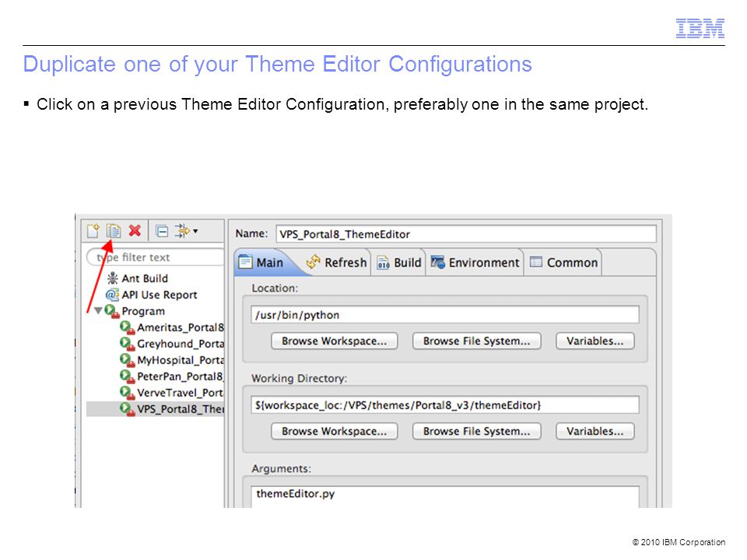Screen dimensions: 747x560
Task: Select the VPS_Portal8_Ther configuration
Action: [x=180, y=409]
